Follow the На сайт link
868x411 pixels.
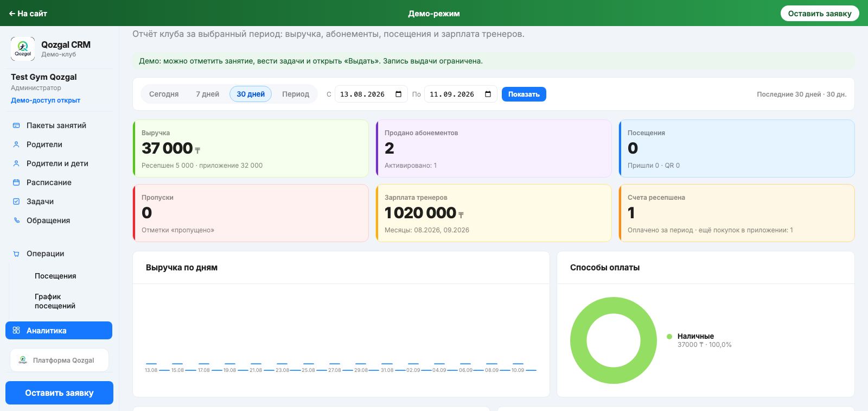tap(28, 14)
